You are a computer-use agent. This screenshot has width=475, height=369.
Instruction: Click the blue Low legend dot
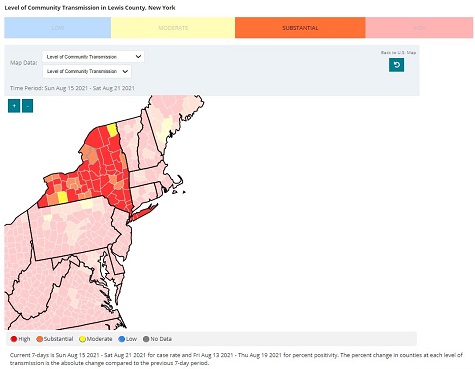122,339
